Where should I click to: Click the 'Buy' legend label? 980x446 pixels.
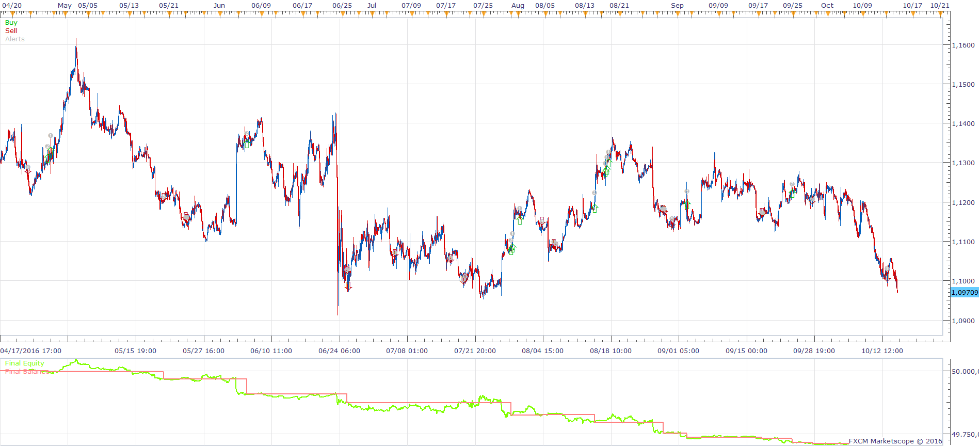(11, 23)
